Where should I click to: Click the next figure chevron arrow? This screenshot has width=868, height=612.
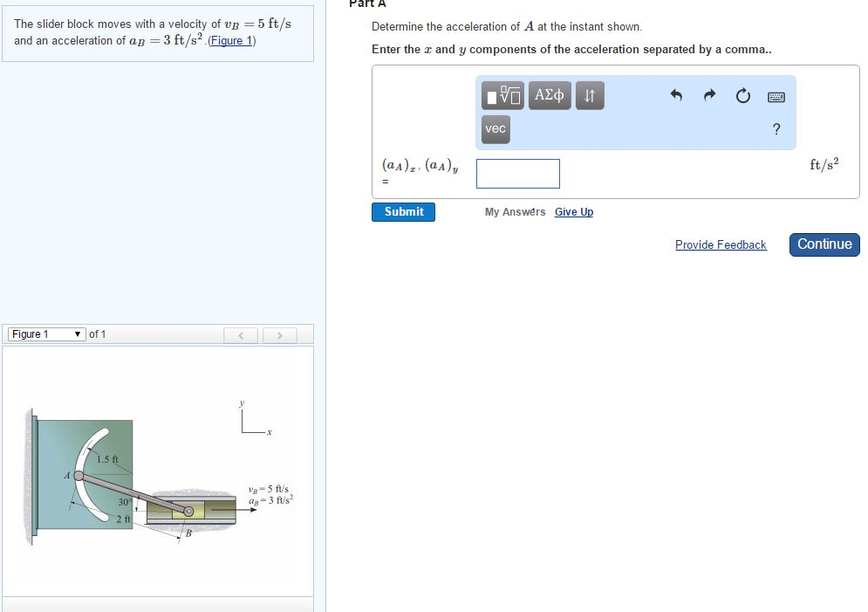coord(278,334)
